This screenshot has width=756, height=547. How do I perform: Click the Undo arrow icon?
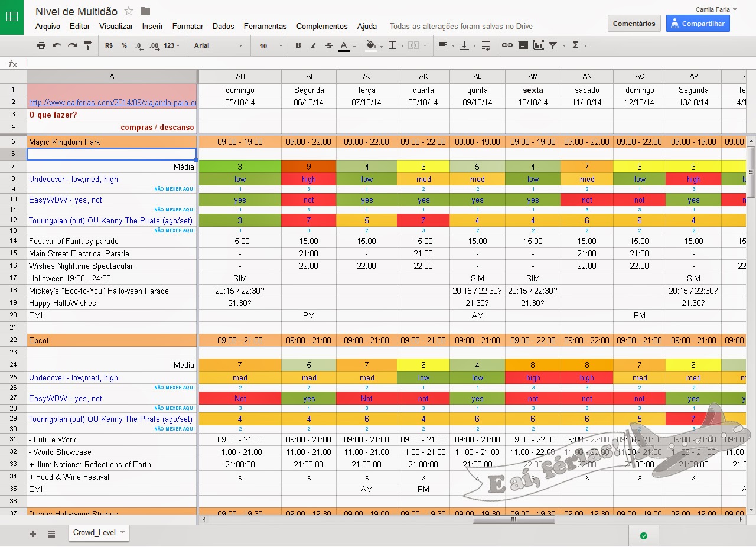pos(57,45)
